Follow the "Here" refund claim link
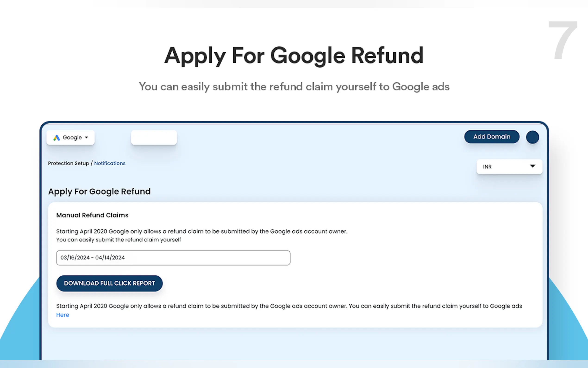 tap(63, 315)
